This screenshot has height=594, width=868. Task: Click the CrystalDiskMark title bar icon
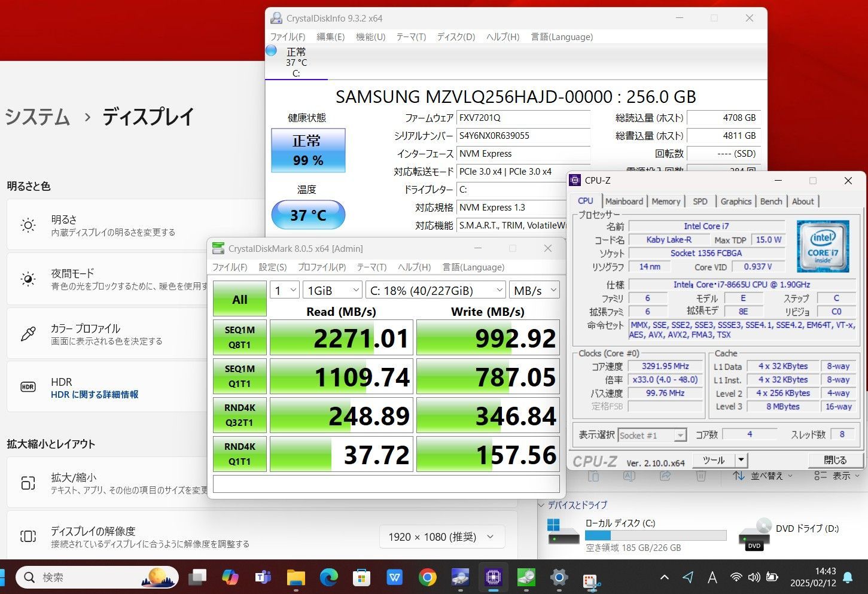pos(218,248)
